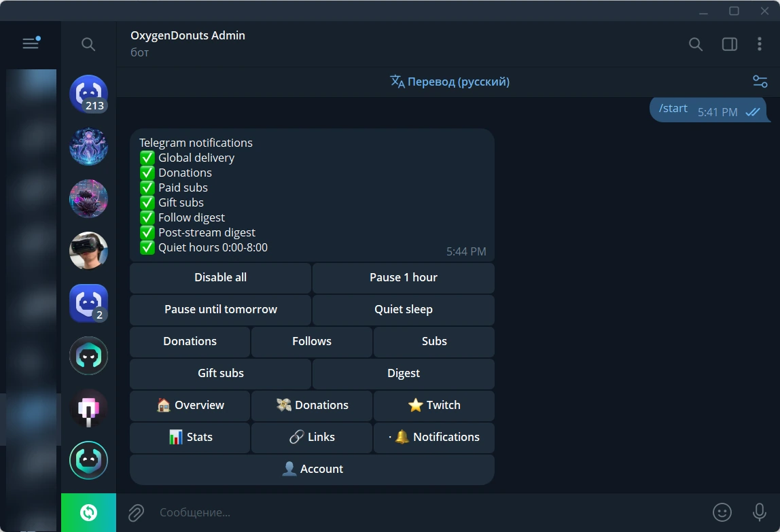
Task: Open the VR headset person avatar chat
Action: click(88, 251)
